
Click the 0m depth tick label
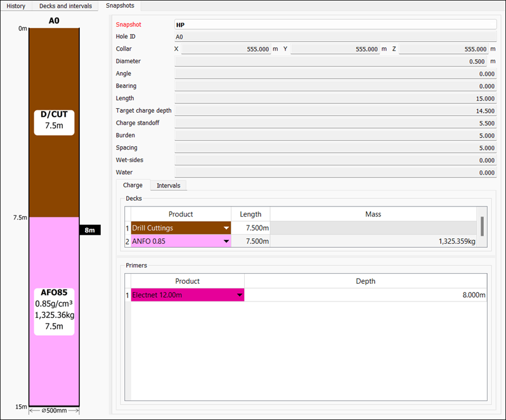[x=23, y=29]
